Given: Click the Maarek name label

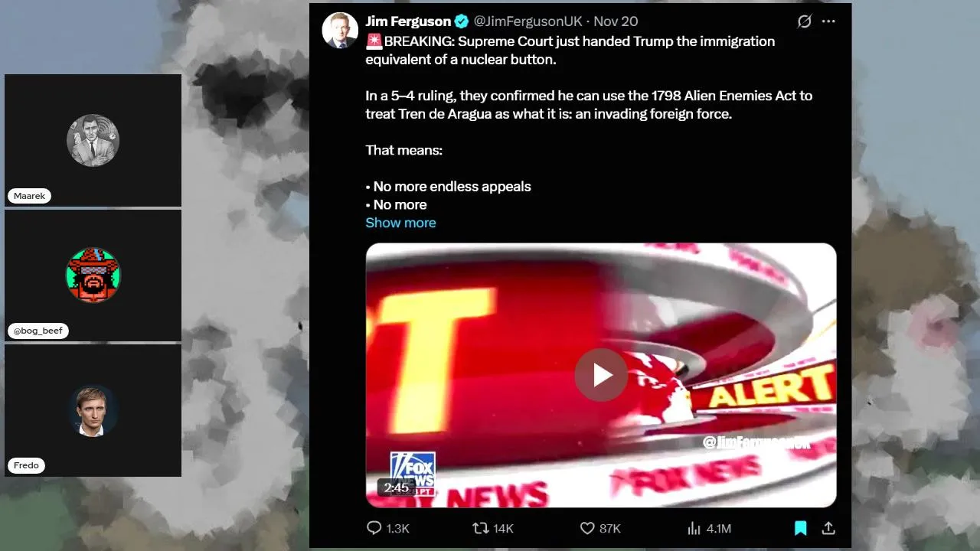Looking at the screenshot, I should pos(29,196).
